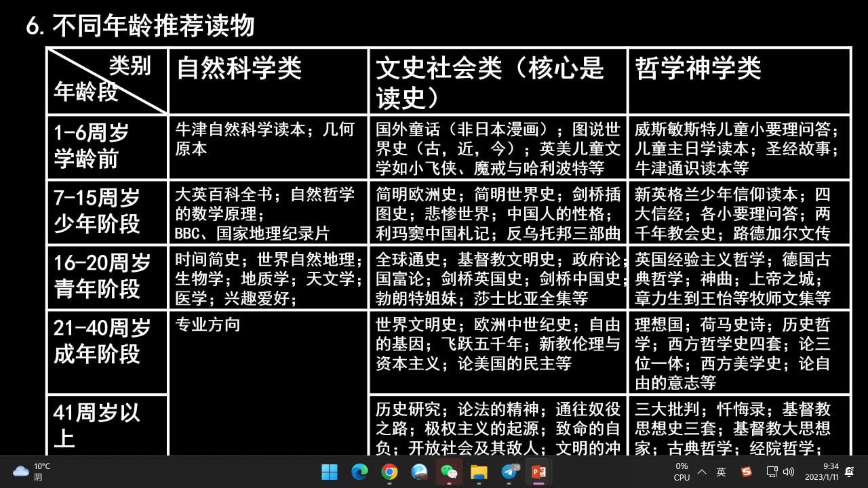Viewport: 868px width, 488px height.
Task: Click the cell starting 理想国；荷马史诗
Action: (739, 352)
